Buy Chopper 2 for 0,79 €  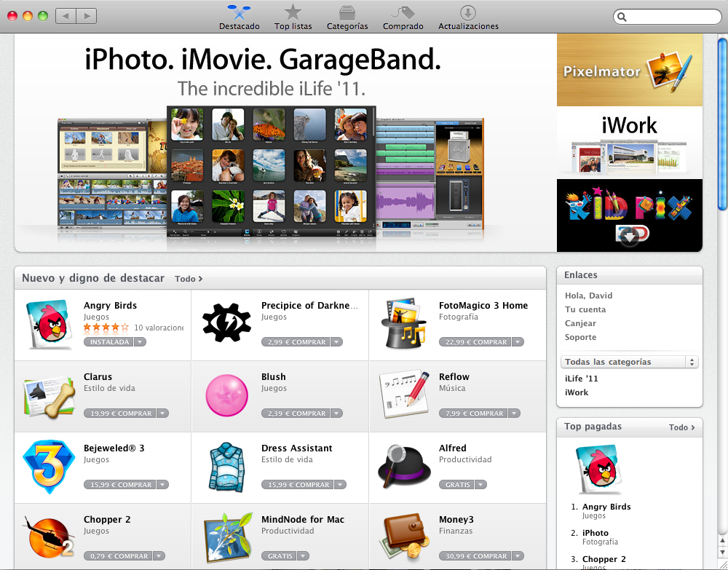point(118,556)
